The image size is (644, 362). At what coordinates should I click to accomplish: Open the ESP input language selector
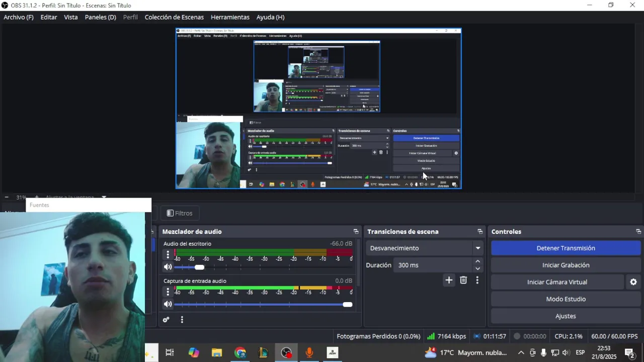pos(580,353)
